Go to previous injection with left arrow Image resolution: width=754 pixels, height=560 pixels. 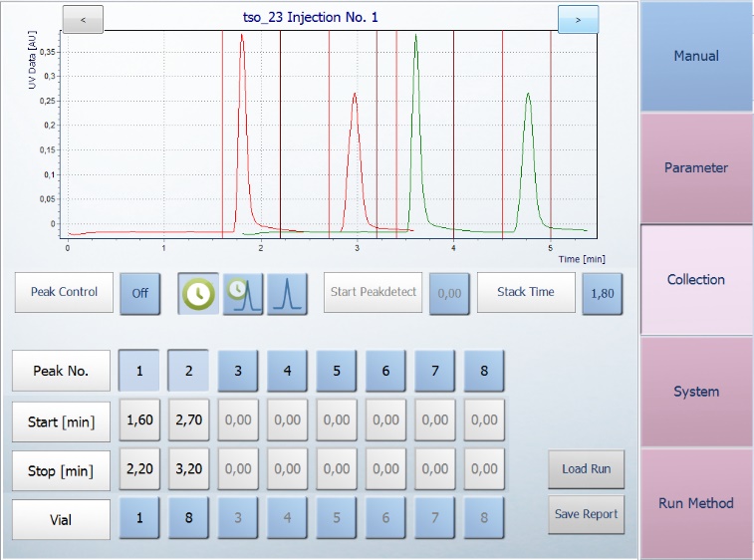click(83, 19)
